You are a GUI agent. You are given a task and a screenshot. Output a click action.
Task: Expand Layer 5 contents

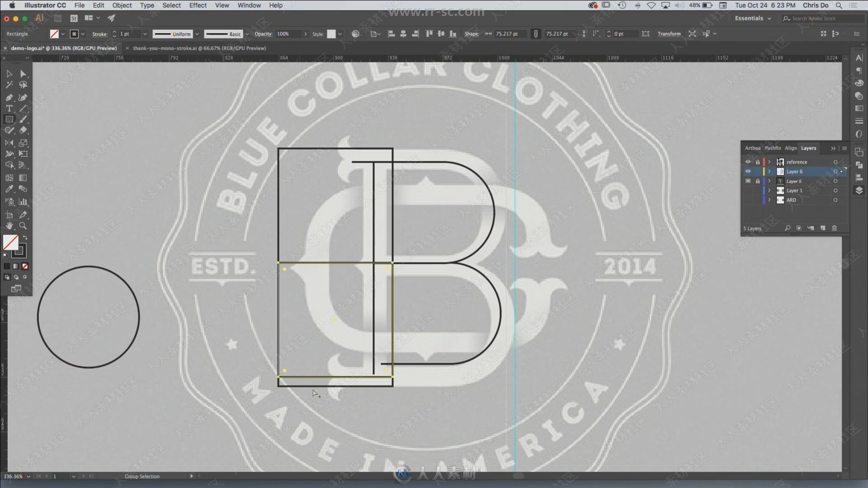tap(769, 181)
